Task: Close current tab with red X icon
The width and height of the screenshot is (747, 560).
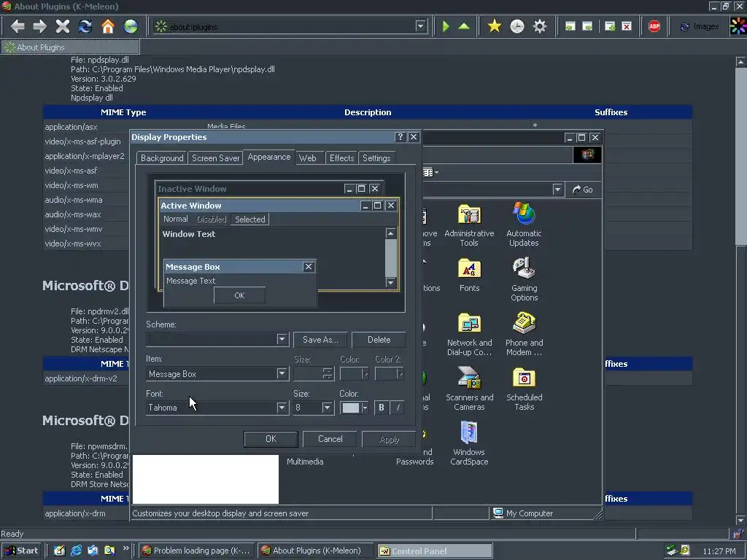Action: (627, 26)
